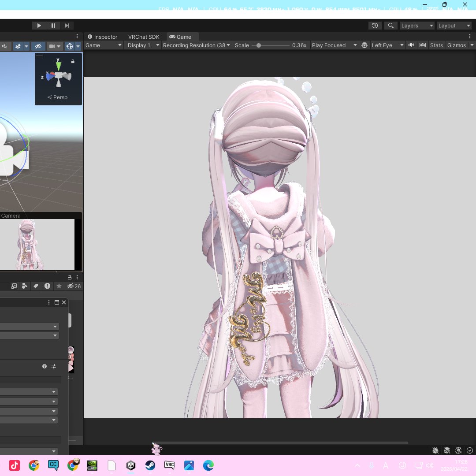This screenshot has height=476, width=476.
Task: Toggle Scene visibility (hidden objects) eye icon
Action: click(x=38, y=46)
